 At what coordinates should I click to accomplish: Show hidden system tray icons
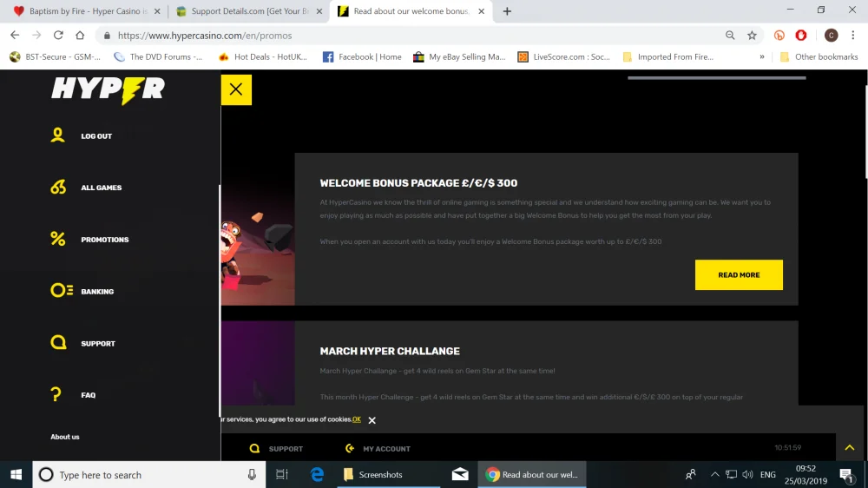[x=714, y=475]
